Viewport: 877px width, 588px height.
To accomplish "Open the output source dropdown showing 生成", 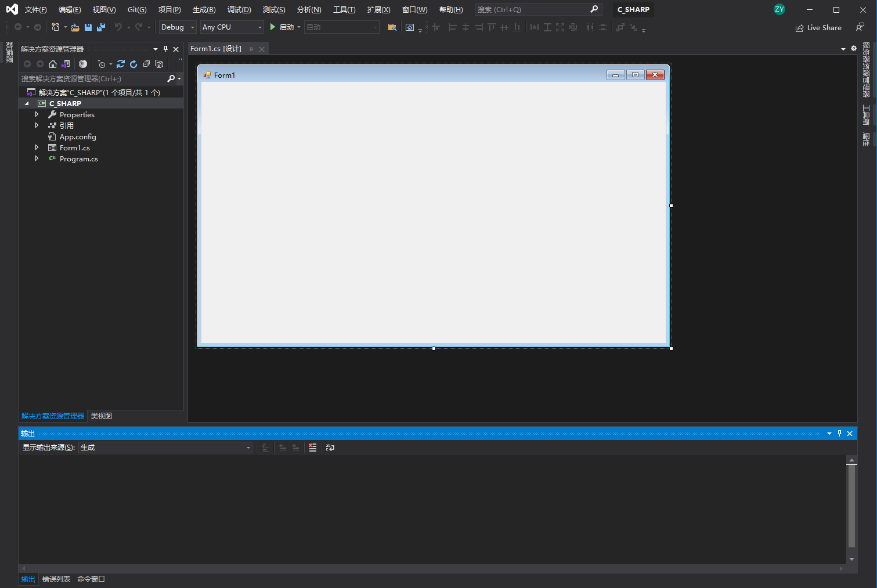I will pyautogui.click(x=165, y=448).
